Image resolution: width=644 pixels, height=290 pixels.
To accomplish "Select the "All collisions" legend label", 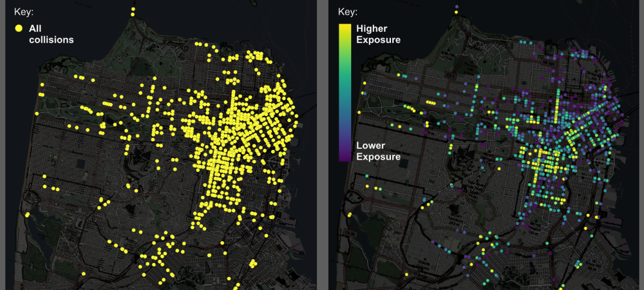I will (52, 34).
